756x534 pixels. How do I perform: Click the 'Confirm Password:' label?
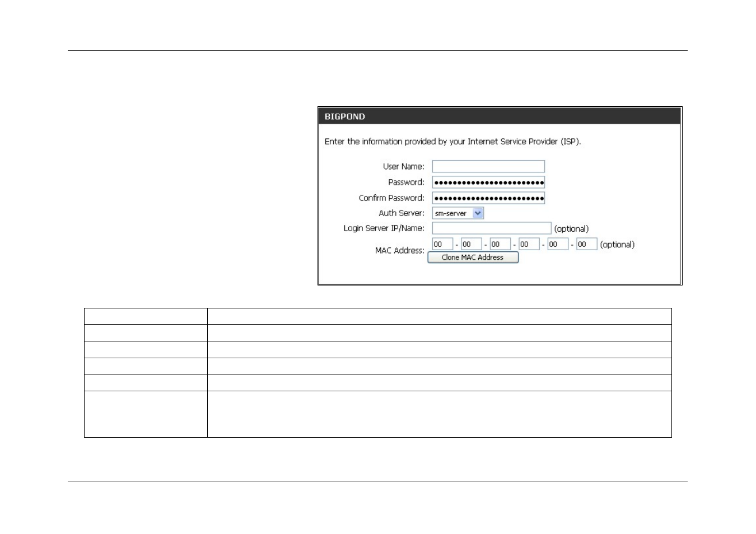tap(391, 198)
